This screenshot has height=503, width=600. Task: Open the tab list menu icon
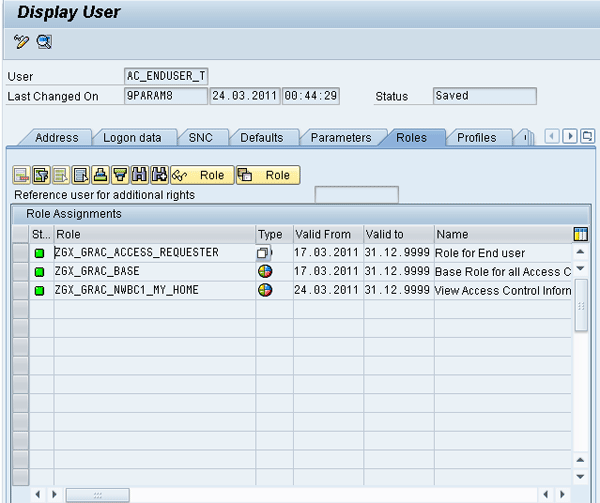[x=588, y=137]
